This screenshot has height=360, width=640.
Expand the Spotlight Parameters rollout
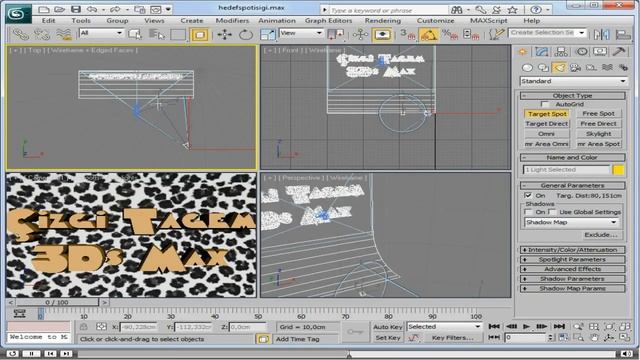pos(572,260)
